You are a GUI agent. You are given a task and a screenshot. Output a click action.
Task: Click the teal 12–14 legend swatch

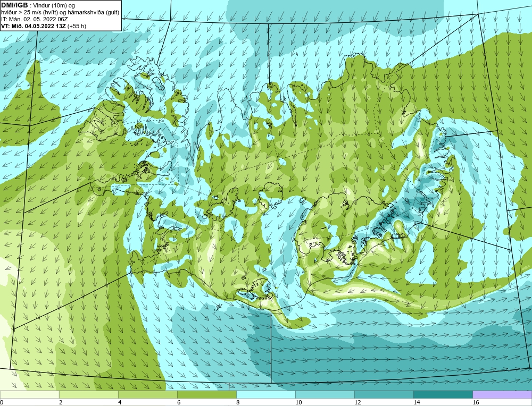point(384,394)
